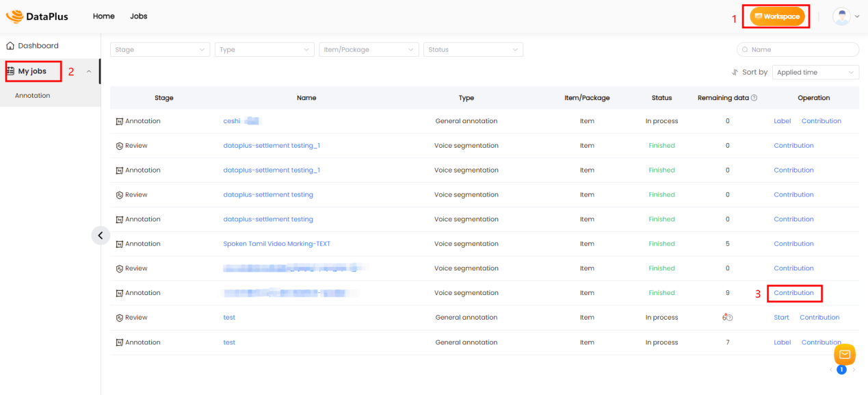Select page 1 in pagination
The image size is (868, 395).
(x=841, y=370)
